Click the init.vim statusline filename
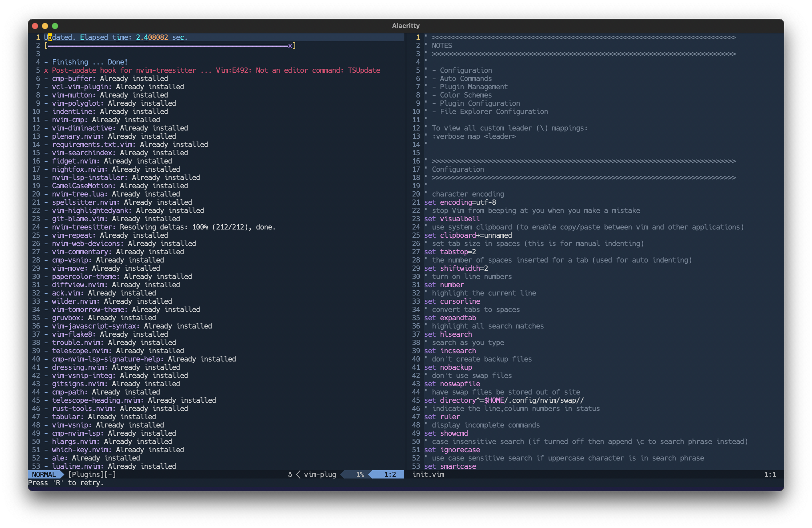Screen dimensions: 812x528 coord(428,474)
